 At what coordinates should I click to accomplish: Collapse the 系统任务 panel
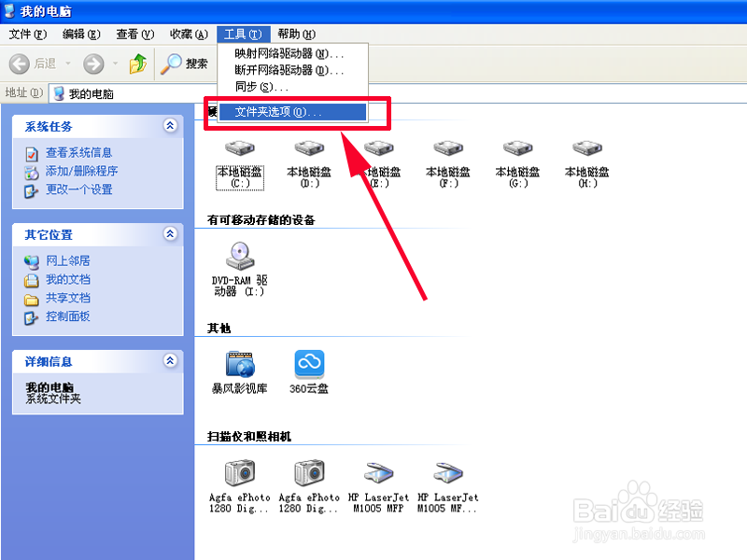click(170, 126)
